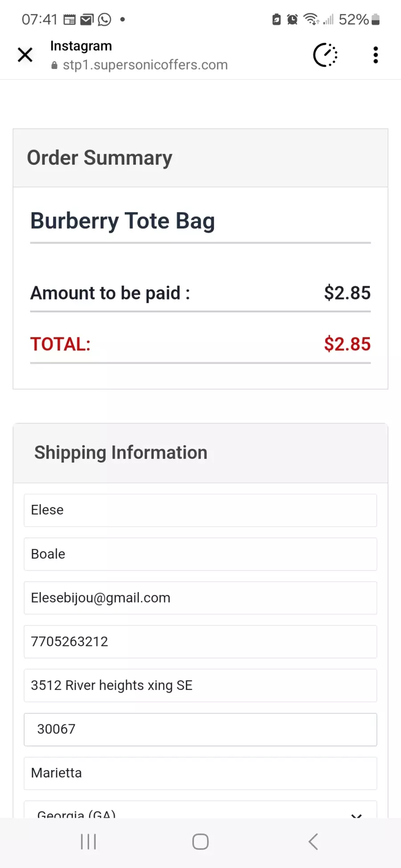401x868 pixels.
Task: Edit the city field containing Marietta
Action: pyautogui.click(x=200, y=773)
